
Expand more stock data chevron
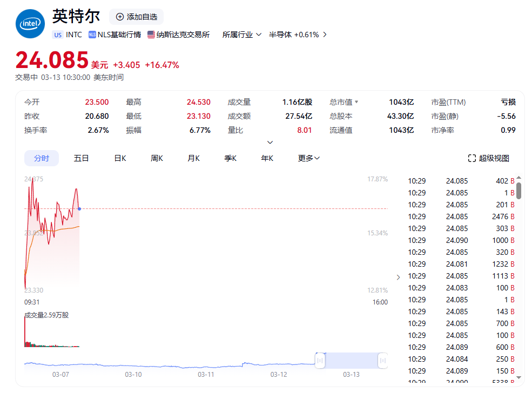click(x=270, y=143)
